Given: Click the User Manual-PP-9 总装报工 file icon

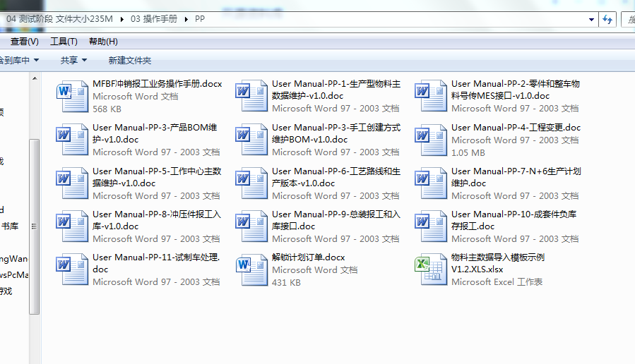Looking at the screenshot, I should pyautogui.click(x=251, y=226).
